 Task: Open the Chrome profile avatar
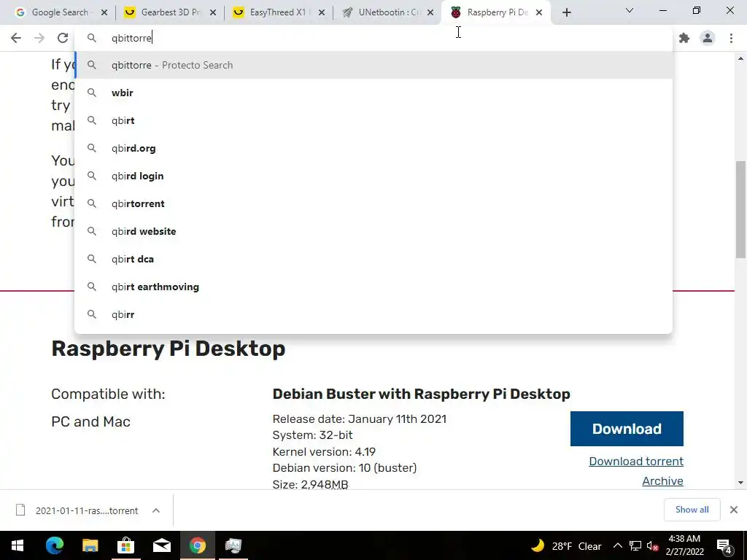(x=708, y=38)
